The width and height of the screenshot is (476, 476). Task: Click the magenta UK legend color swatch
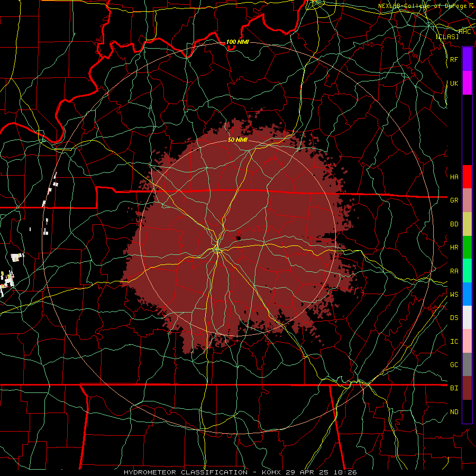tap(467, 83)
